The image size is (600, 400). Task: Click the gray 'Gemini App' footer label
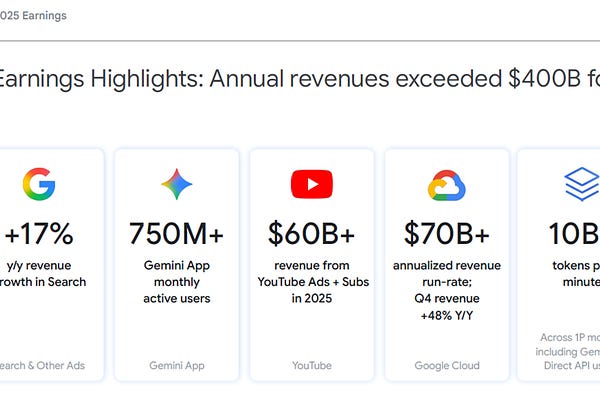[177, 366]
